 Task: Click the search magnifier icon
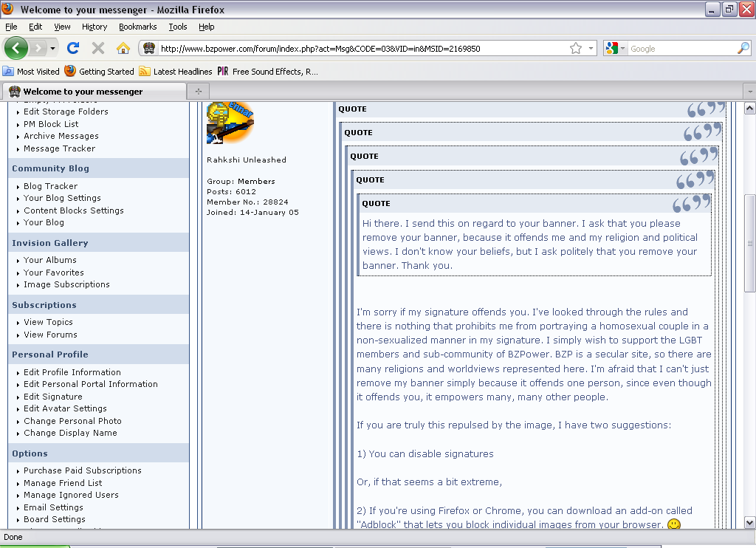(x=743, y=48)
